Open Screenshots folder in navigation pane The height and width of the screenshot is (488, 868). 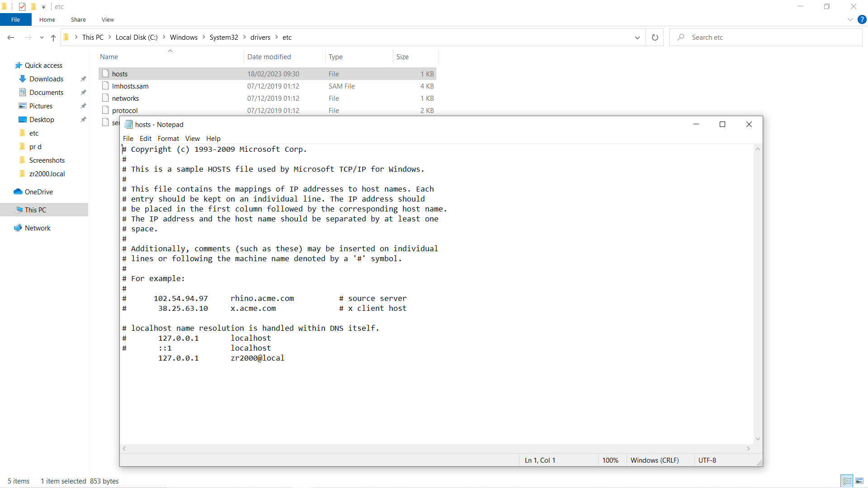coord(47,160)
